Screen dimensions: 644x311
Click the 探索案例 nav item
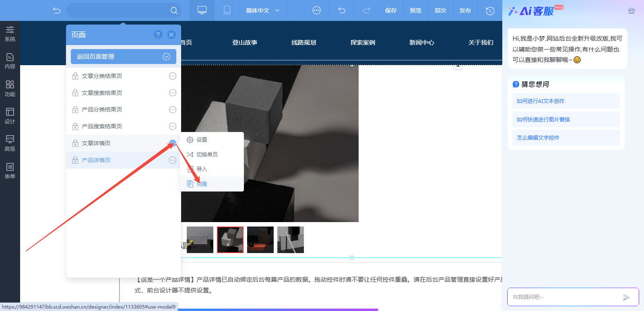point(363,43)
